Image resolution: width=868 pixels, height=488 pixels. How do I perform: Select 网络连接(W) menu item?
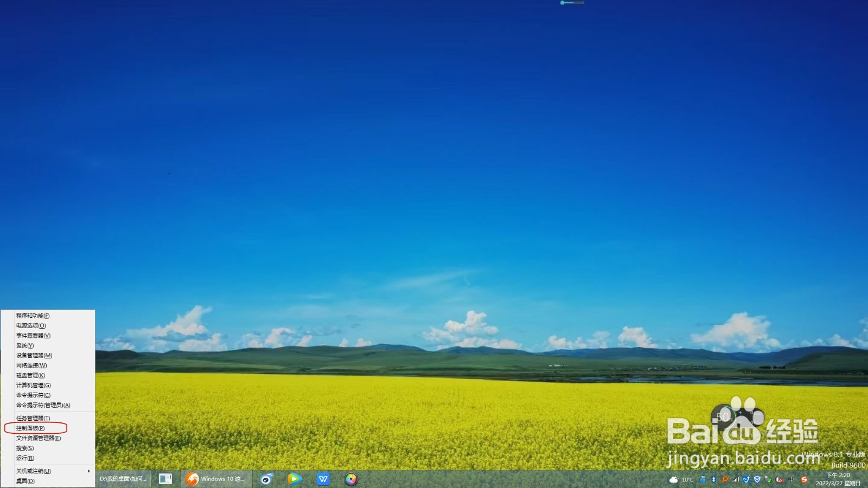48,365
